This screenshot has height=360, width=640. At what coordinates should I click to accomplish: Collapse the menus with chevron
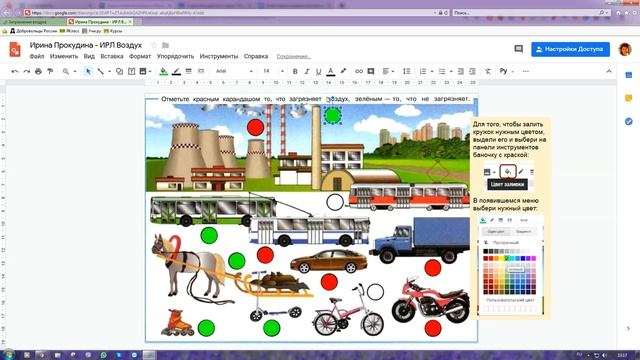pos(609,71)
